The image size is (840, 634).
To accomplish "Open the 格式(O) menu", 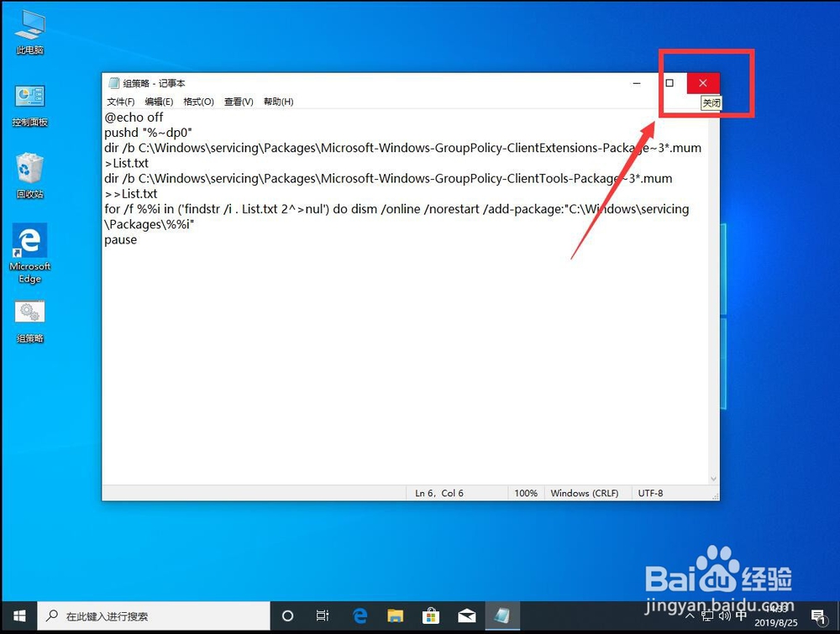I will pyautogui.click(x=198, y=102).
